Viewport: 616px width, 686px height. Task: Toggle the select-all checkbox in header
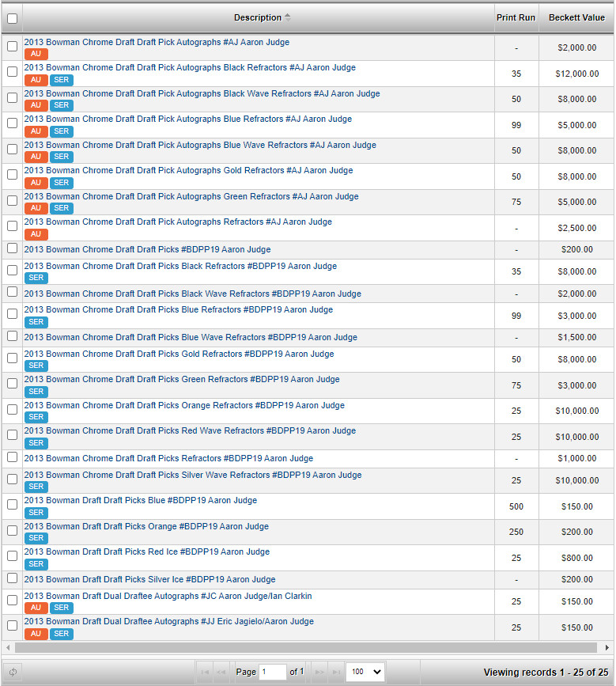[x=12, y=18]
